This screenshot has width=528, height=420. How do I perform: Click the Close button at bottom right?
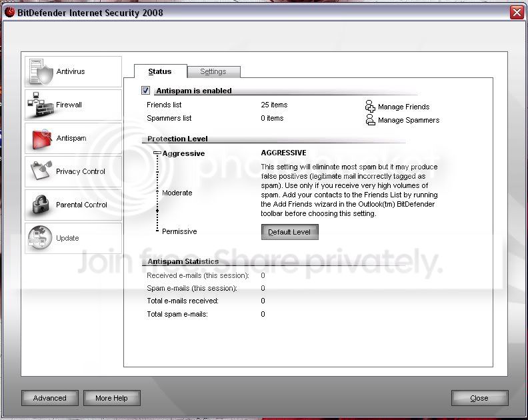(x=479, y=398)
